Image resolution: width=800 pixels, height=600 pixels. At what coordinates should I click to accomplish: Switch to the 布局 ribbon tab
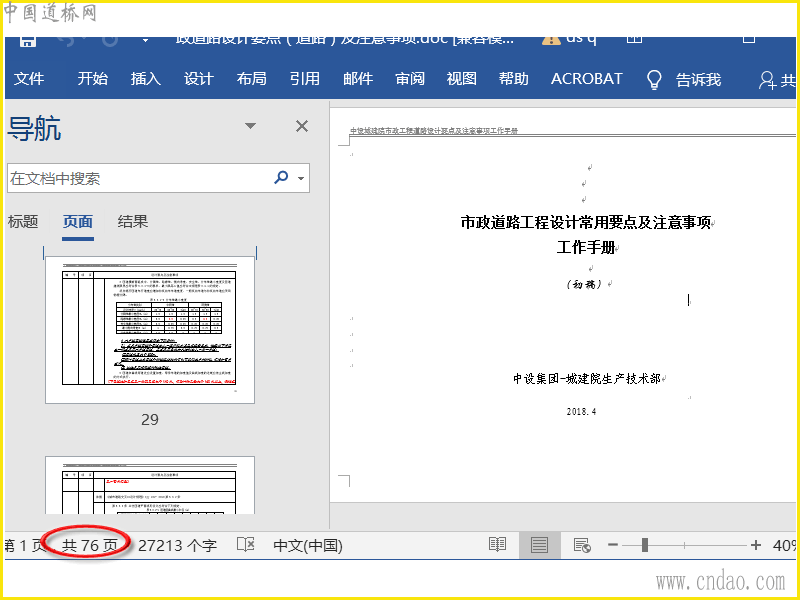click(x=252, y=79)
